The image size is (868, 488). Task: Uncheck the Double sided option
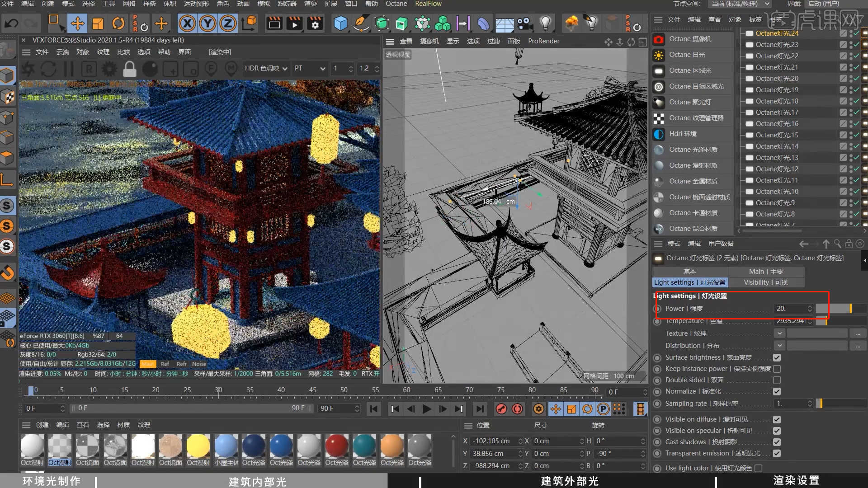777,380
